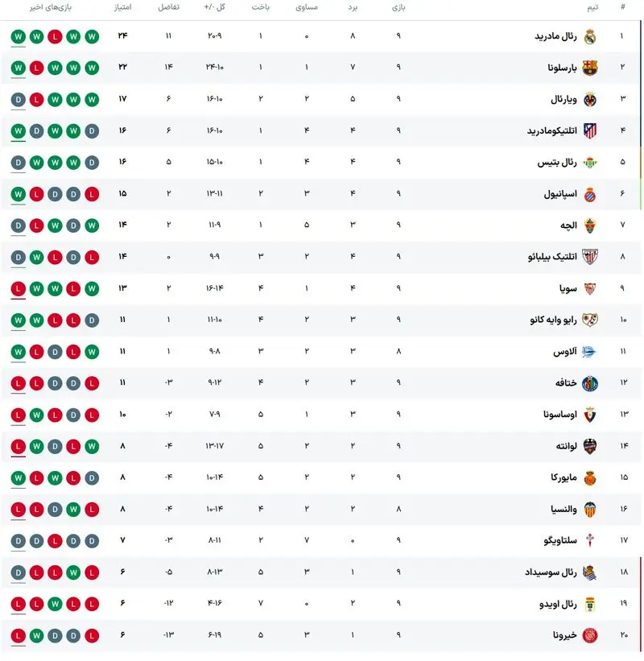
Task: Click the underlined latest result badge for Real Madrid
Action: pos(19,36)
